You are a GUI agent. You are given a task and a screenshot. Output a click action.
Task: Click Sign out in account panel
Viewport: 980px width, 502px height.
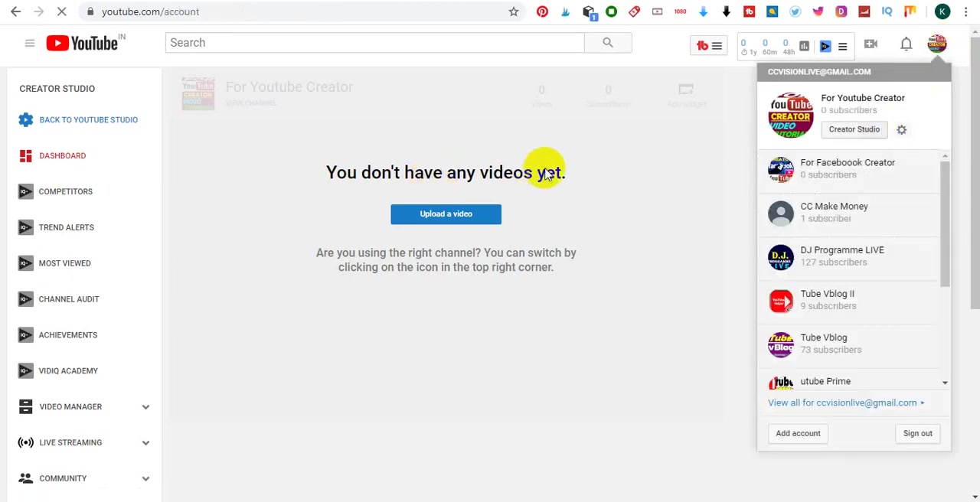pos(917,433)
